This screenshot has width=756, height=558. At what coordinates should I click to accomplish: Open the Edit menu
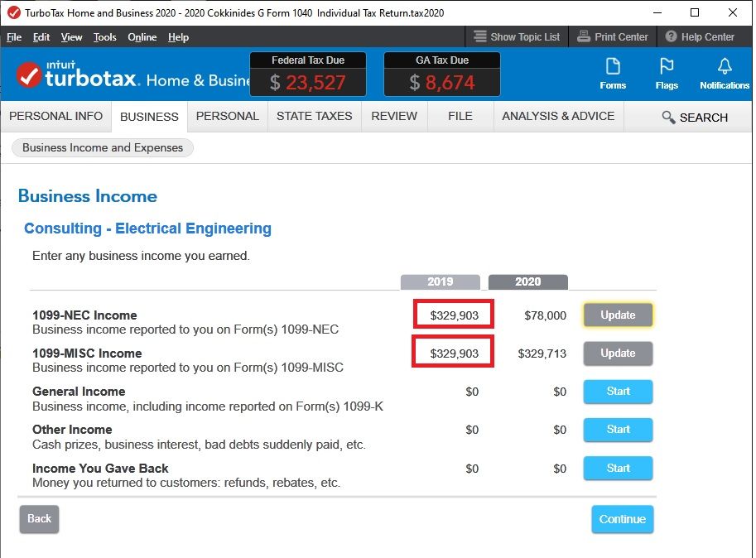point(41,37)
